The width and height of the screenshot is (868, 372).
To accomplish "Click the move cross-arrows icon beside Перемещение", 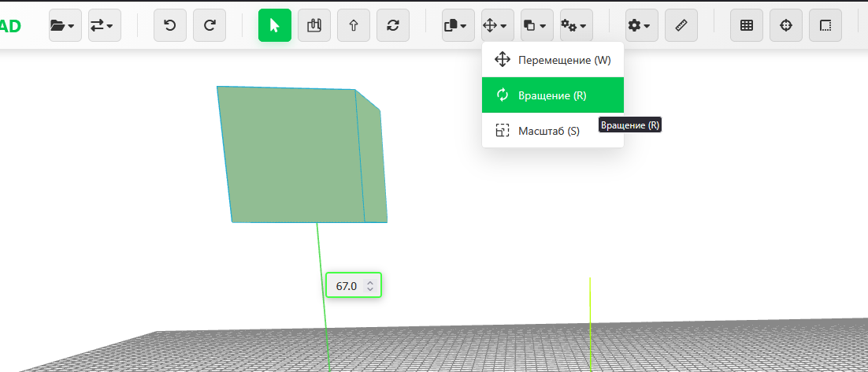I will pos(502,60).
